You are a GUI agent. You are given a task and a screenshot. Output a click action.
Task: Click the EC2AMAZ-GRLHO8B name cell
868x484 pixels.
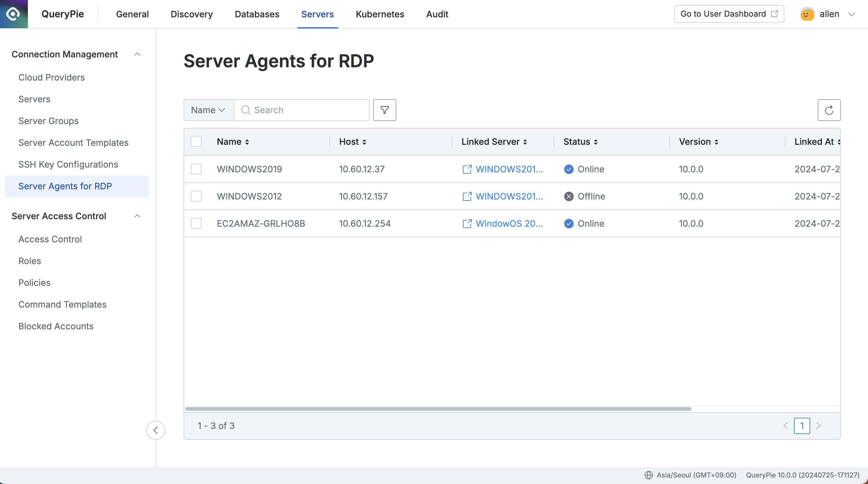[x=261, y=224]
